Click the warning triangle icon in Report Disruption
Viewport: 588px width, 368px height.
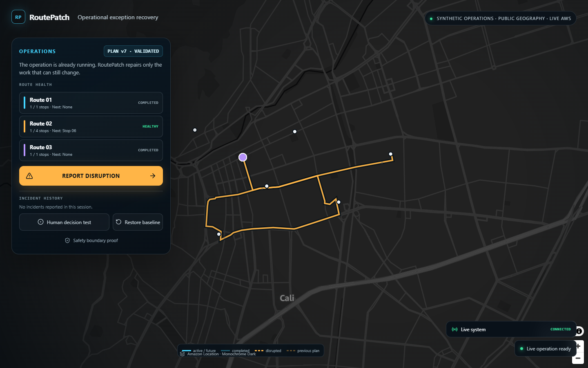pyautogui.click(x=29, y=176)
